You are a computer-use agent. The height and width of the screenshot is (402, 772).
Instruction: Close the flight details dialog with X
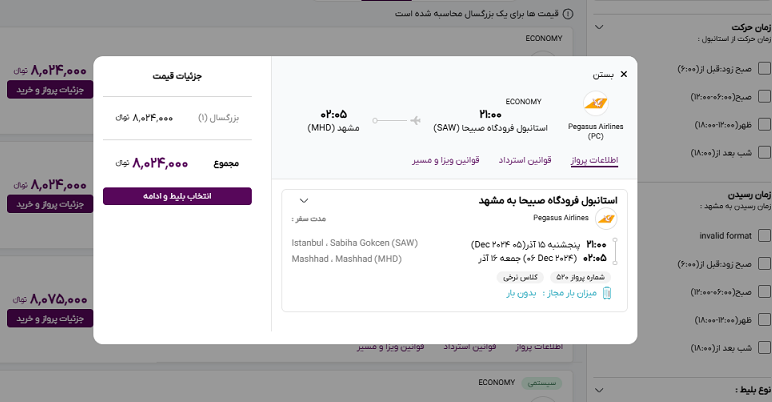624,74
